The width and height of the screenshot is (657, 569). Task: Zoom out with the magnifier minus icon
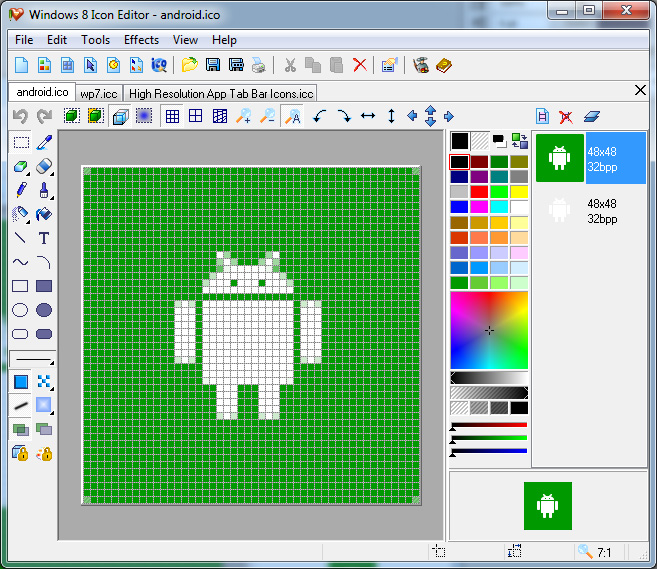(x=267, y=116)
